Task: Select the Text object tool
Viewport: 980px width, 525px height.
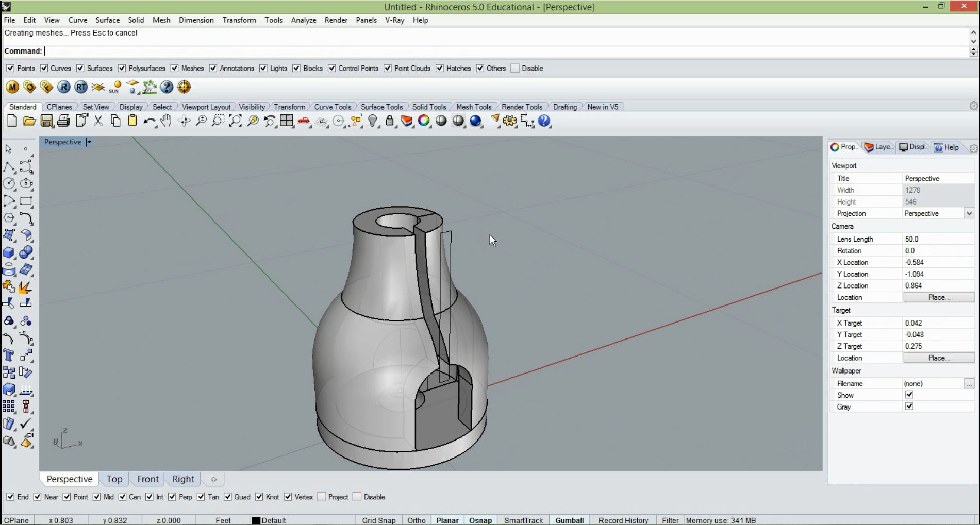Action: [9, 355]
